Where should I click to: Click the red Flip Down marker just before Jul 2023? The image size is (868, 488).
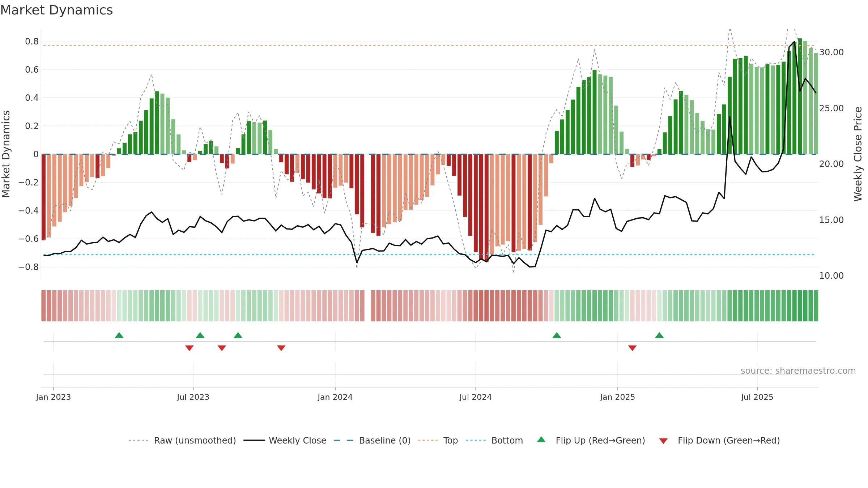(189, 348)
